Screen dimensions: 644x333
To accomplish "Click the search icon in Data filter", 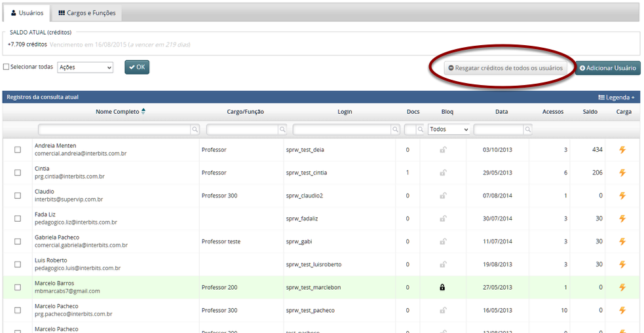I will (527, 130).
